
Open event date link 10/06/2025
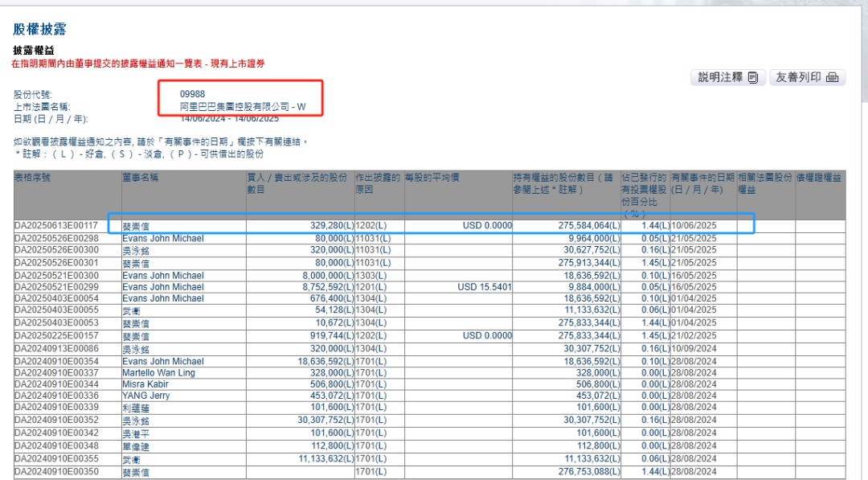[x=694, y=226]
